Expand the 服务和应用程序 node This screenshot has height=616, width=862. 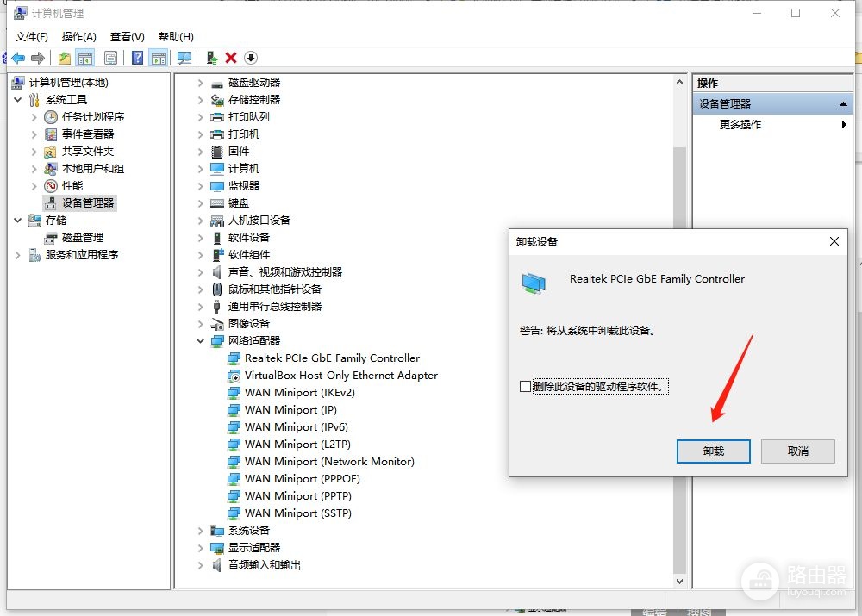[17, 255]
